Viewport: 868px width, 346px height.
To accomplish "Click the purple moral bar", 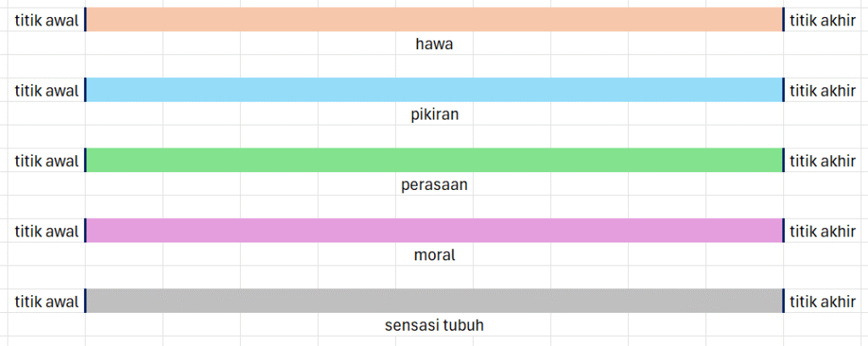I will (x=434, y=231).
